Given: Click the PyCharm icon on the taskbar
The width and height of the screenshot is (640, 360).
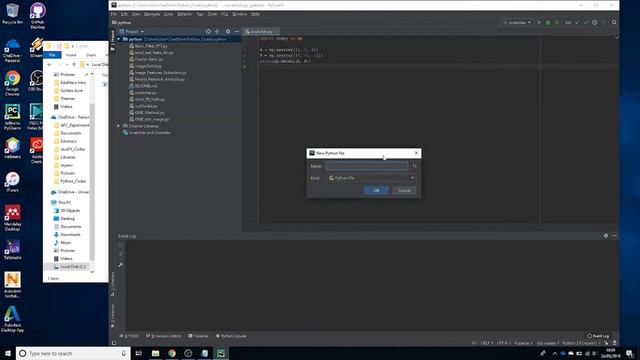Looking at the screenshot, I should tap(221, 353).
